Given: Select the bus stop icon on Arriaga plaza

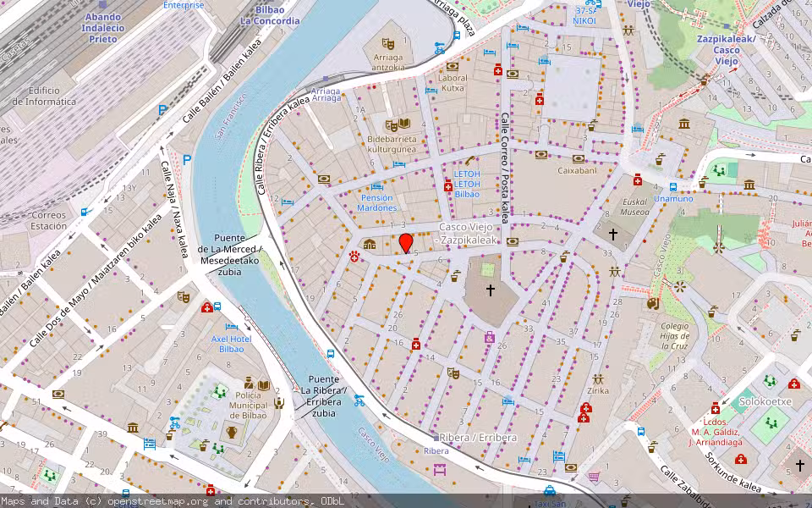Looking at the screenshot, I should click(x=457, y=34).
